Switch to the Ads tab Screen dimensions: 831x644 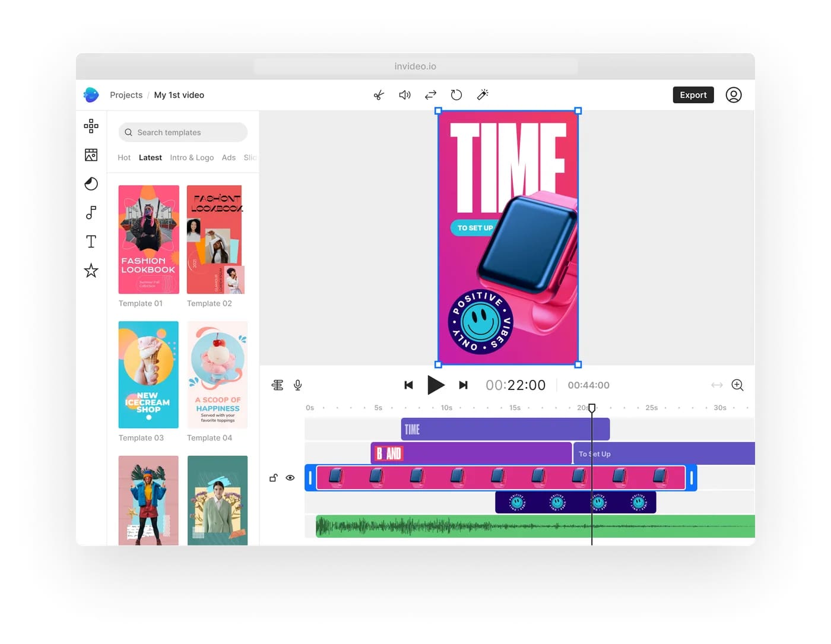(x=229, y=157)
